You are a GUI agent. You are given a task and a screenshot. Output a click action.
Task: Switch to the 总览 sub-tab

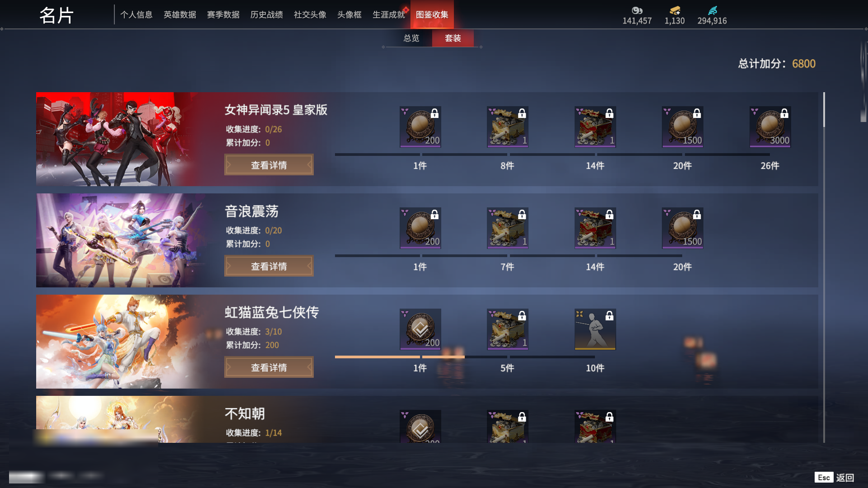coord(411,38)
